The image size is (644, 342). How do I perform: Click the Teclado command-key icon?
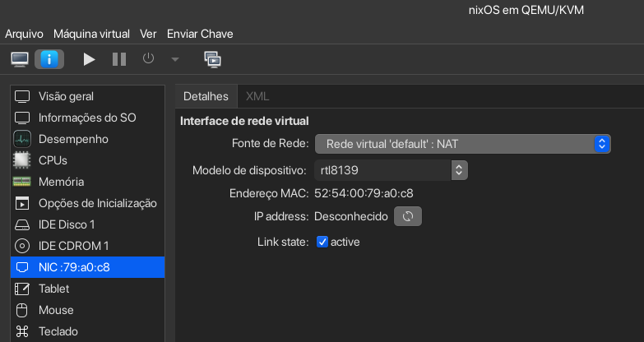click(22, 331)
